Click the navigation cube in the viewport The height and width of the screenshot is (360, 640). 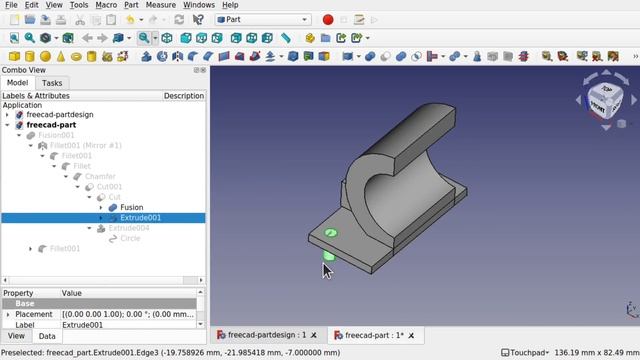click(x=605, y=100)
